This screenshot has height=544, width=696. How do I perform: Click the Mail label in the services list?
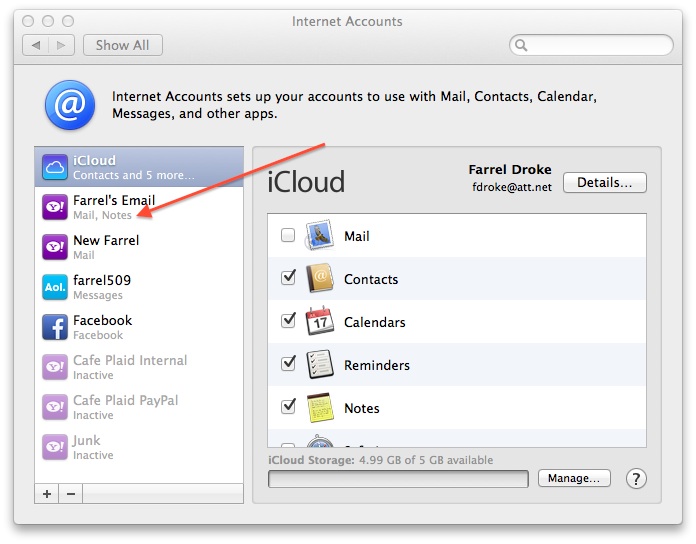click(357, 236)
